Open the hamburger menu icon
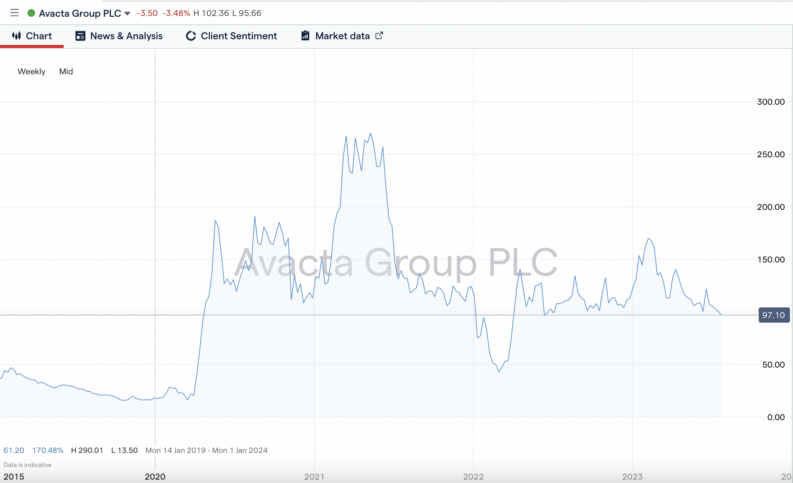Image resolution: width=793 pixels, height=483 pixels. click(14, 13)
